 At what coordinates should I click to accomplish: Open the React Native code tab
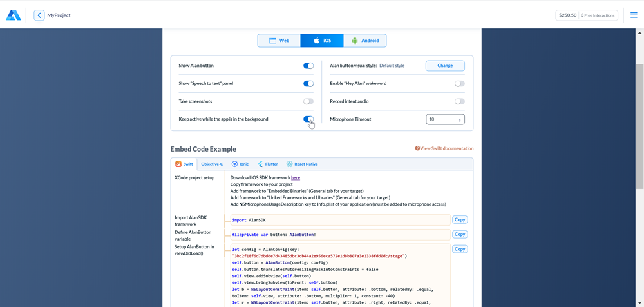(x=302, y=164)
